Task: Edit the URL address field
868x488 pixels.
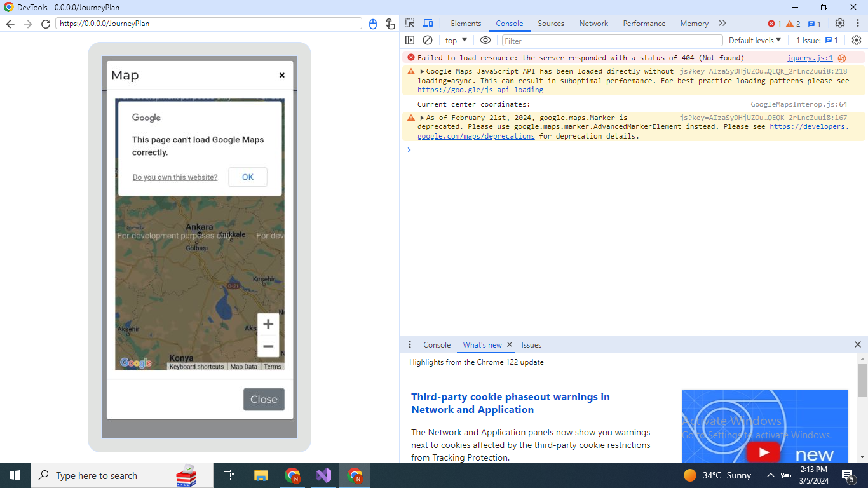Action: point(208,24)
